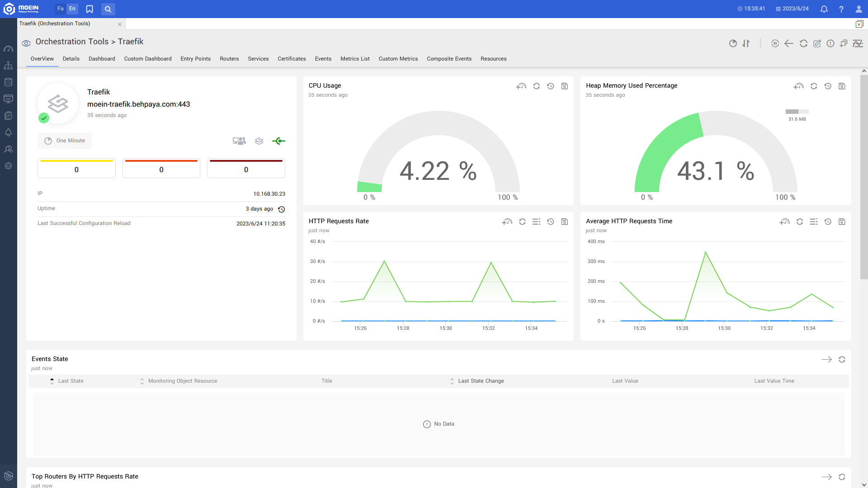Open the help question mark icon
This screenshot has width=868, height=488.
tap(841, 9)
